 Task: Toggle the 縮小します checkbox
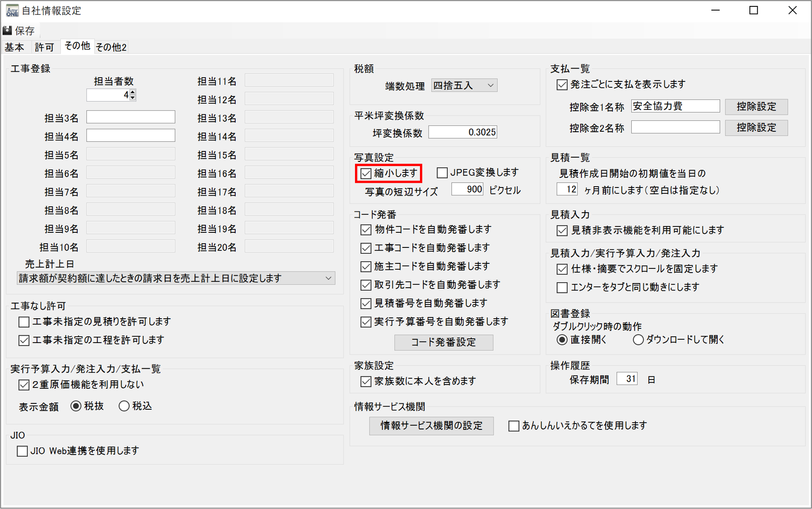tap(366, 173)
